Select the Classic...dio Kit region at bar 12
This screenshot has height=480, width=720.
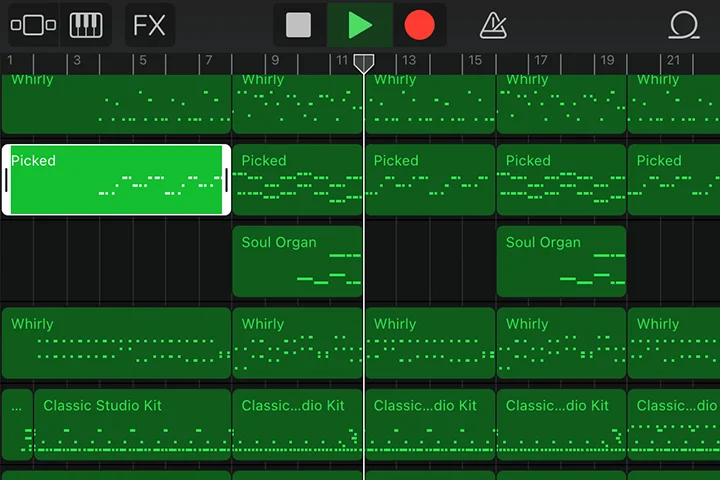coord(430,425)
